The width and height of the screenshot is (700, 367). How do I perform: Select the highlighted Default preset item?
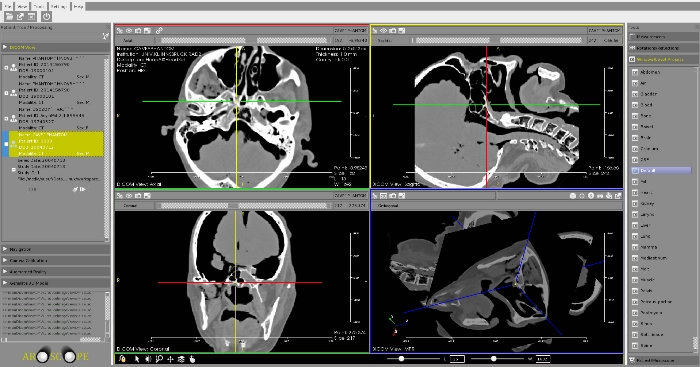(x=661, y=171)
